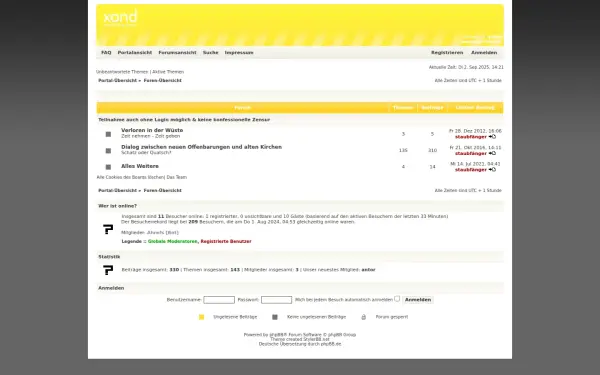View latest post icon in Dialog zwischen row
This screenshot has height=375, width=600.
[x=492, y=153]
